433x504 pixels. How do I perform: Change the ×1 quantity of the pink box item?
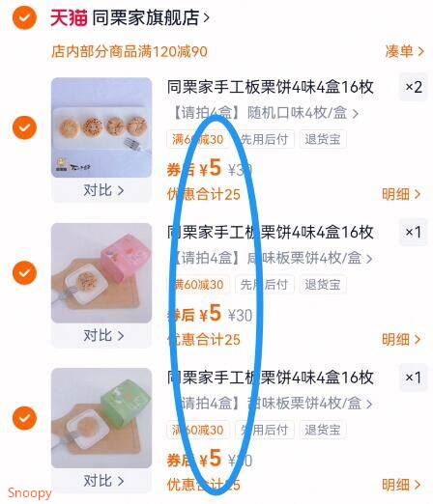pos(414,232)
